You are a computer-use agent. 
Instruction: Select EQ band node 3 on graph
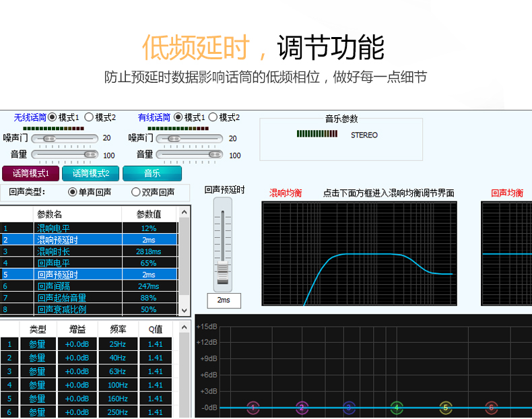349,408
